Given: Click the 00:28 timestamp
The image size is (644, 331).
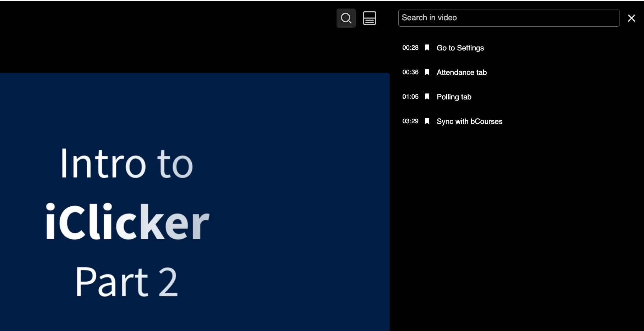Looking at the screenshot, I should point(410,48).
